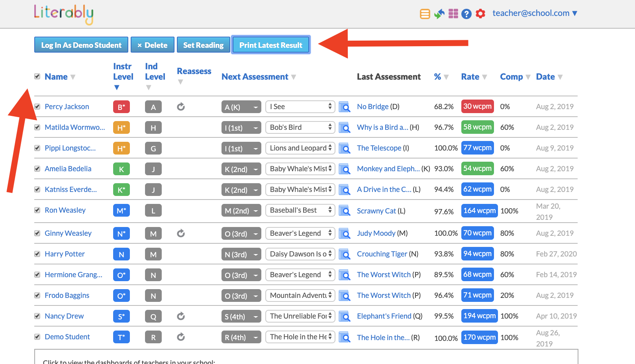The height and width of the screenshot is (364, 635).
Task: Sort the table by Name
Action: (60, 76)
